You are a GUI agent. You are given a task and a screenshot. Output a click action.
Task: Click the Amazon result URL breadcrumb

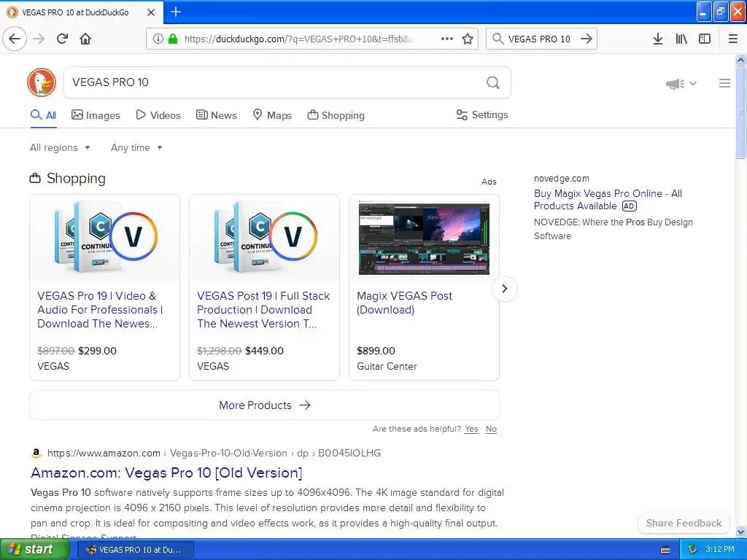214,453
